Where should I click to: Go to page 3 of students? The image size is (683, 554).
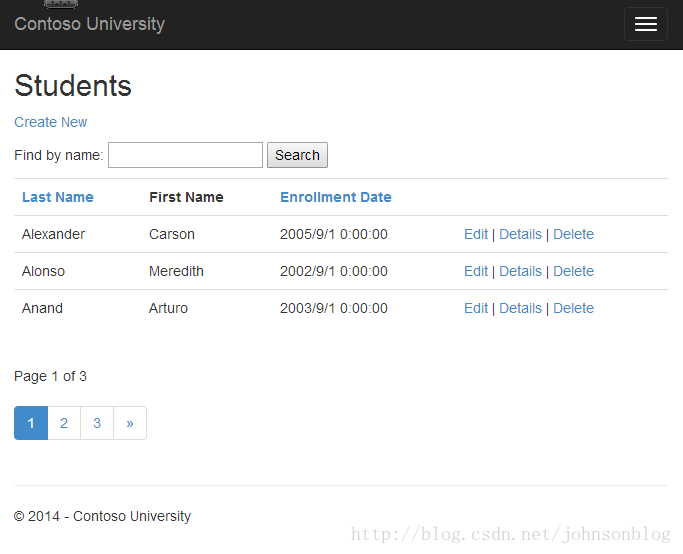[x=97, y=423]
